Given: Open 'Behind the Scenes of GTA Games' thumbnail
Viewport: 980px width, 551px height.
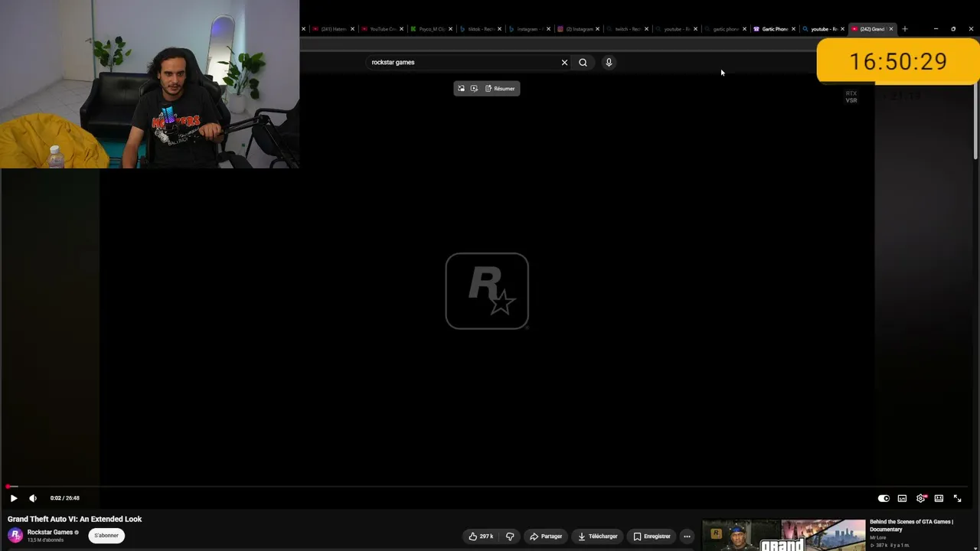Looking at the screenshot, I should 783,535.
